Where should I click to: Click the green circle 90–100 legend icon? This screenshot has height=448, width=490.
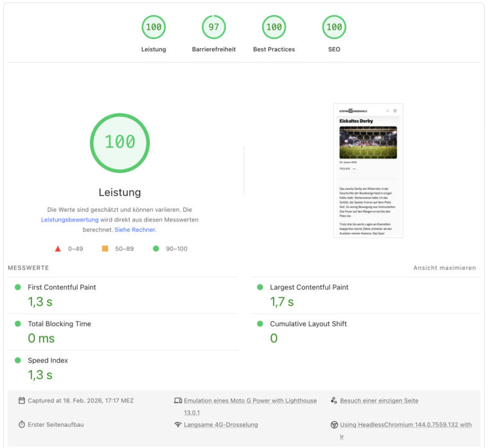(x=156, y=248)
